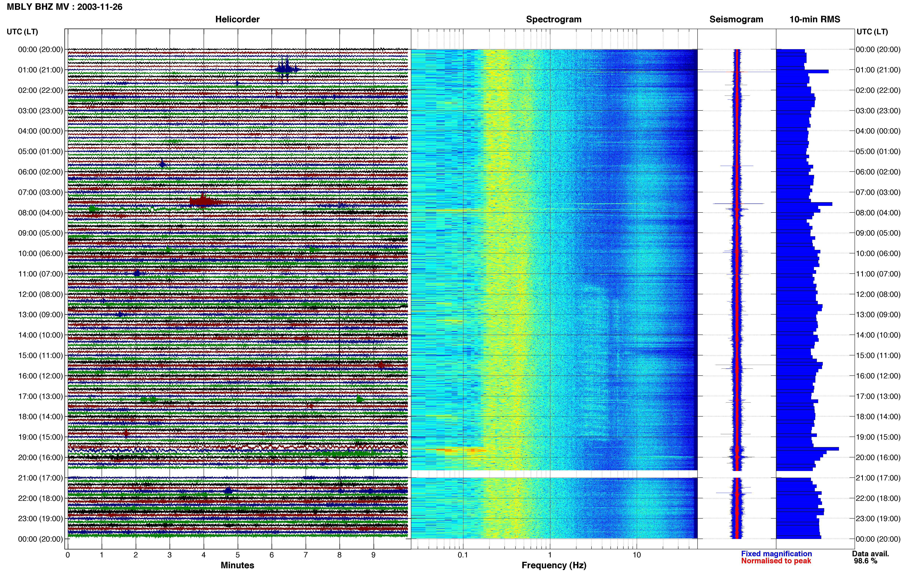This screenshot has width=924, height=578.
Task: Click the '1' frequency axis tick under the spectrogram
Action: (x=550, y=555)
